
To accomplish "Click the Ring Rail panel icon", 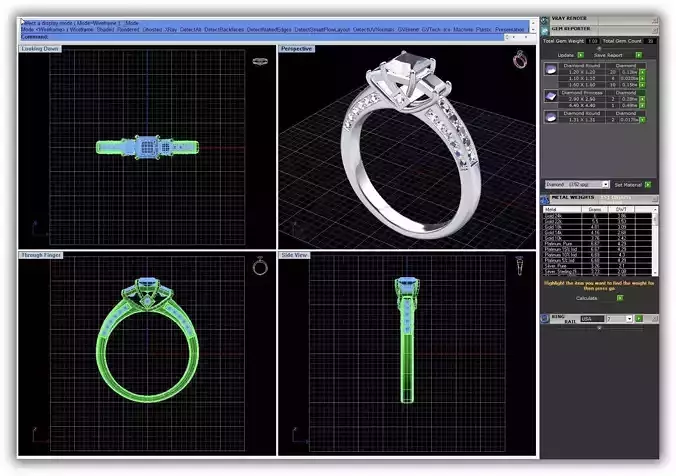I will coord(544,319).
